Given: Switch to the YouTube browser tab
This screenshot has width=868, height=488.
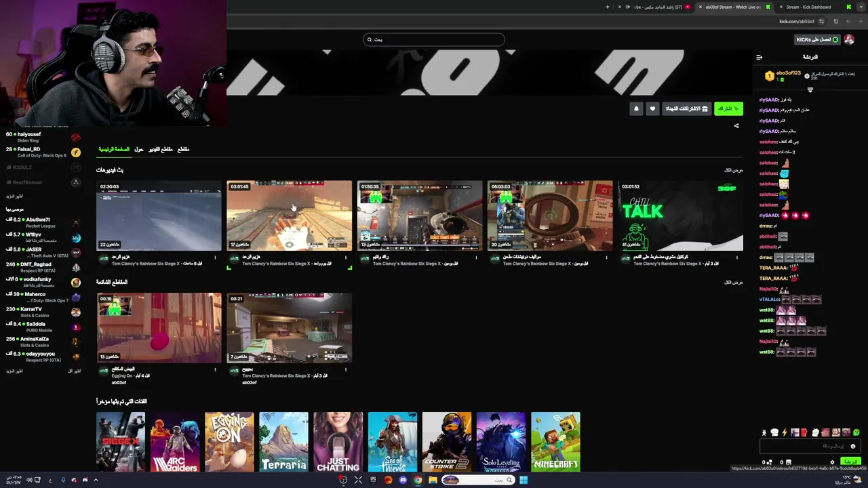Looking at the screenshot, I should pos(656,7).
